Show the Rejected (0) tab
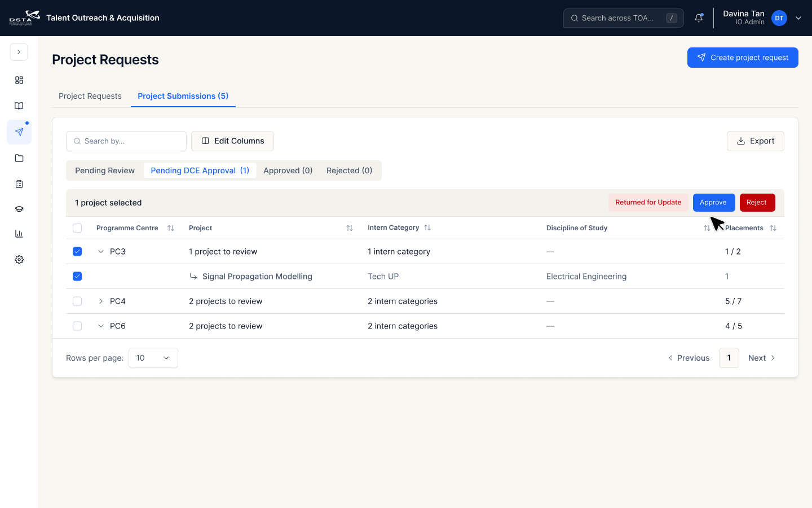812x508 pixels. click(x=350, y=170)
